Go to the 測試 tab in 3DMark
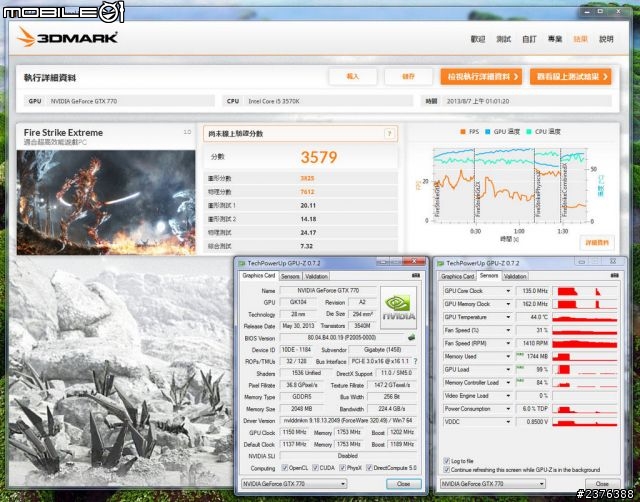Viewport: 640px width, 502px height. pyautogui.click(x=503, y=39)
